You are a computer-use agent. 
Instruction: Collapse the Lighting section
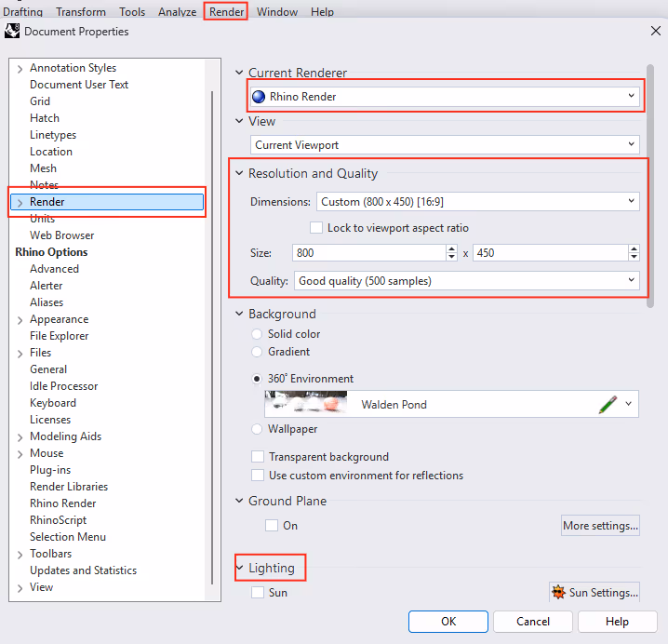[x=239, y=568]
